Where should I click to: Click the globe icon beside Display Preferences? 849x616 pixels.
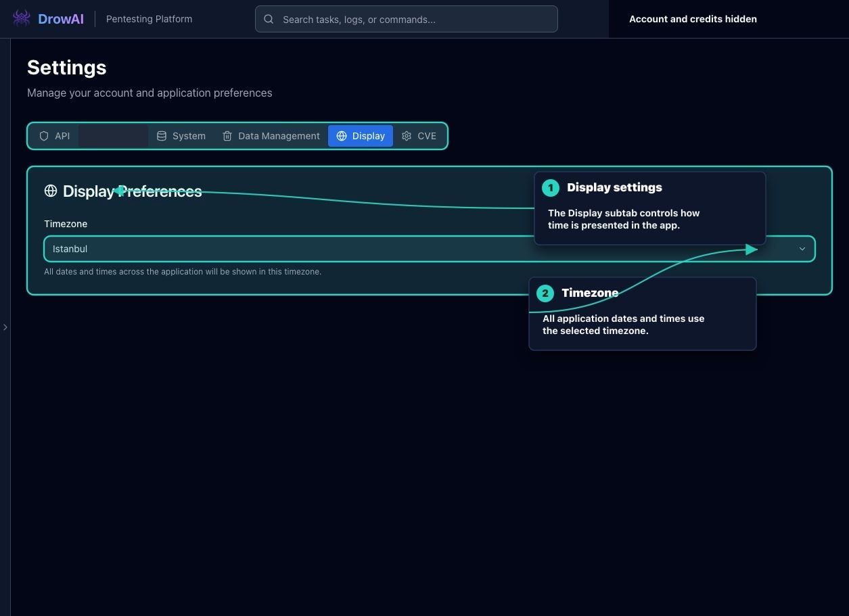tap(51, 191)
